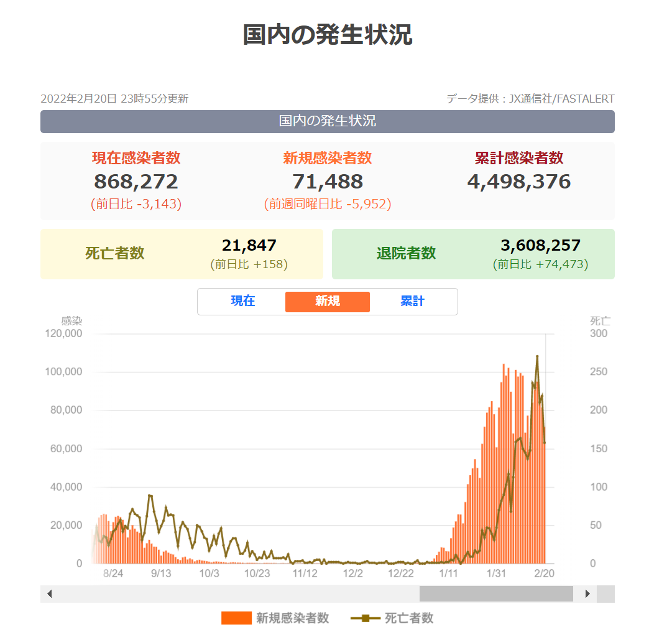
Task: Toggle 死亡者数 legend line marker
Action: tap(365, 618)
